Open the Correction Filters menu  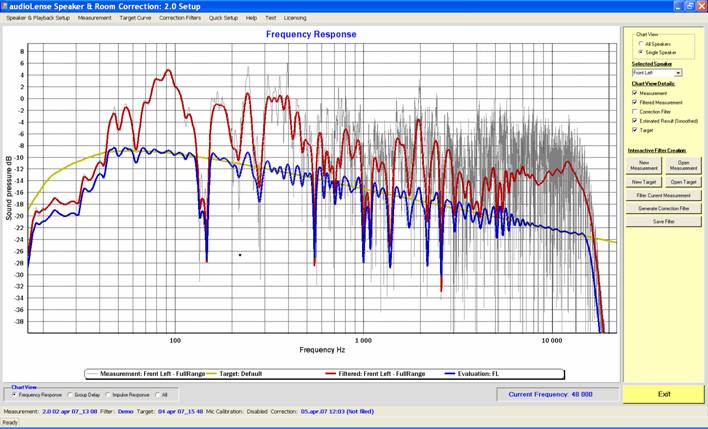pos(181,18)
